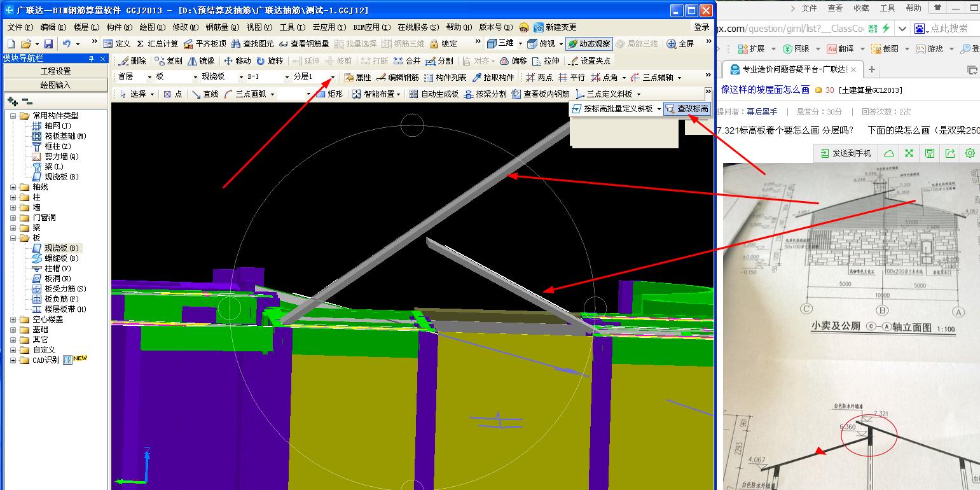Viewport: 980px width, 490px height.
Task: Click the 删除 delete tool
Action: 132,61
